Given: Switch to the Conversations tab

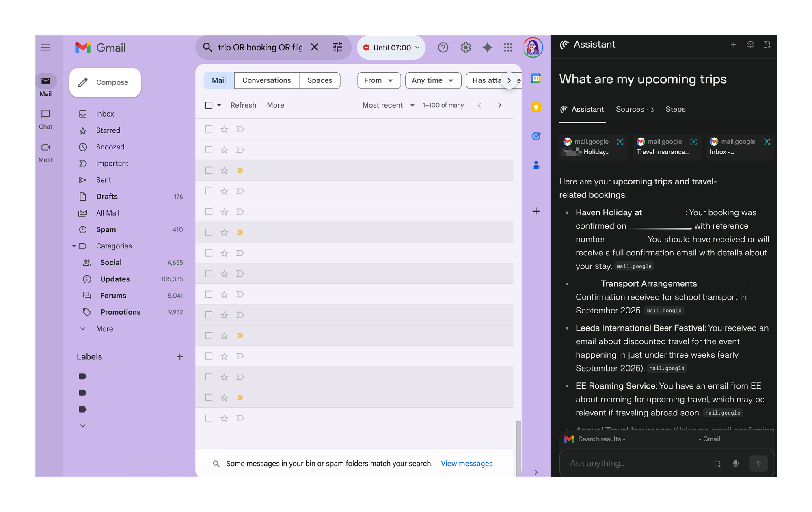Looking at the screenshot, I should point(266,80).
